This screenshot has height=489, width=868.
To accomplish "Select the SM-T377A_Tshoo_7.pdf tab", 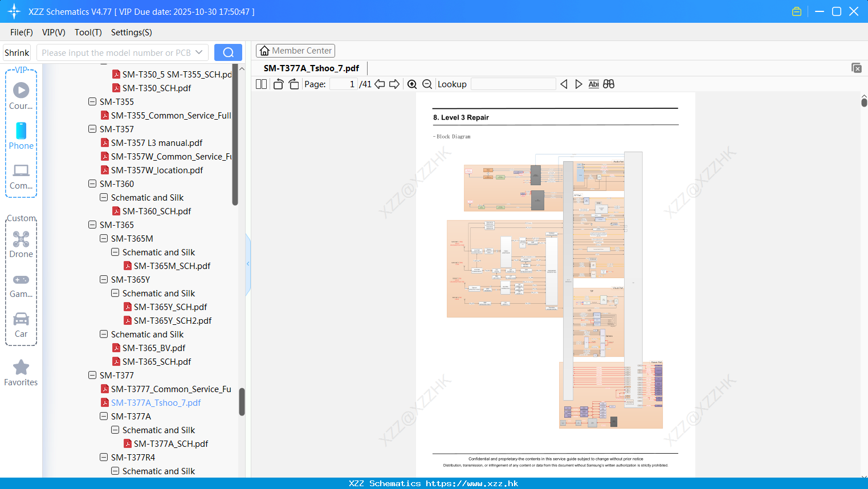I will coord(311,68).
